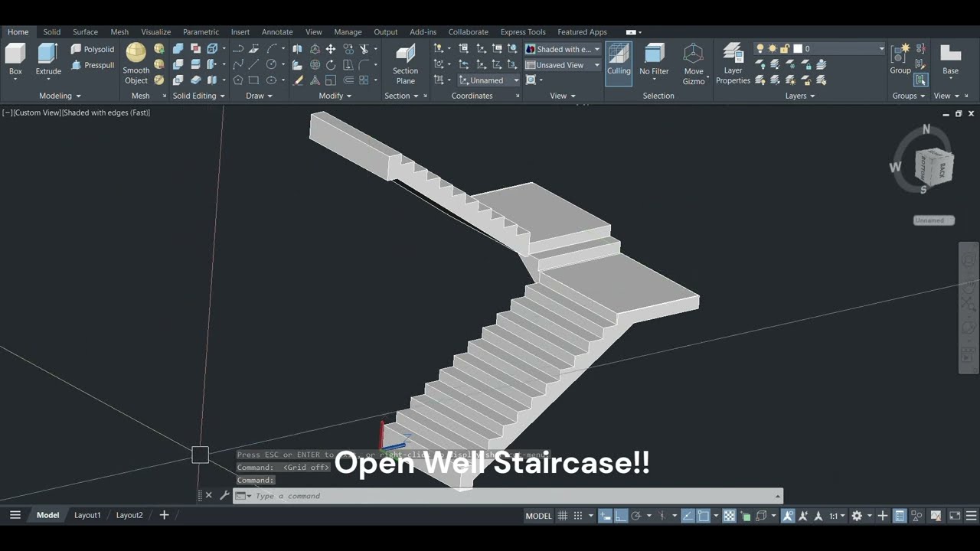Open Layer Properties manager
The width and height of the screenshot is (980, 551).
[733, 64]
